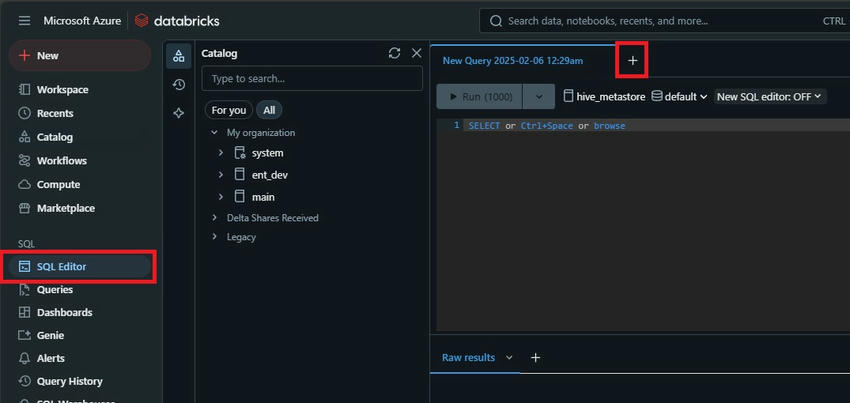850x403 pixels.
Task: Click the Marketplace storefront icon
Action: point(24,208)
